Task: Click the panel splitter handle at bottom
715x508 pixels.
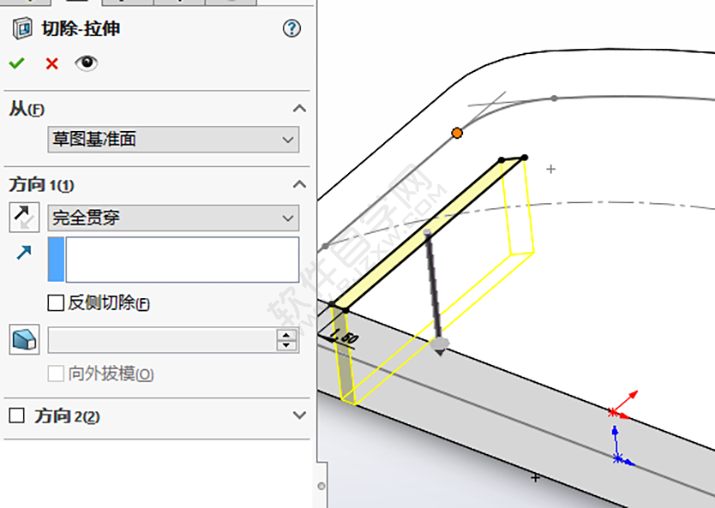Action: 321,486
